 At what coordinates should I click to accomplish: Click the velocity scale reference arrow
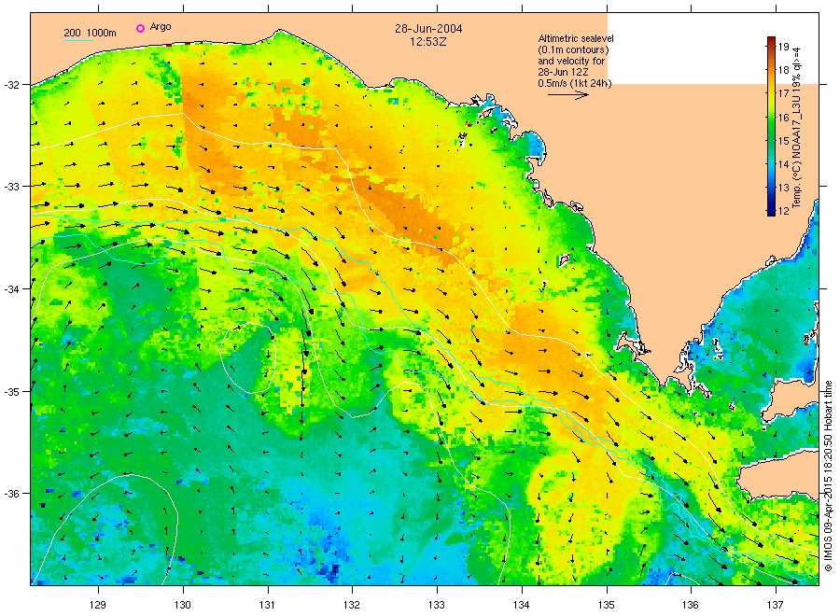[568, 95]
